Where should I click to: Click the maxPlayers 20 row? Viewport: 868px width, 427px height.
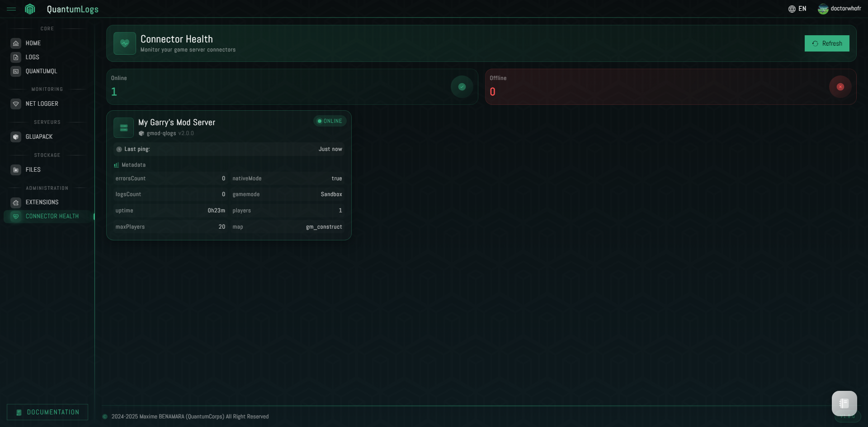tap(170, 227)
